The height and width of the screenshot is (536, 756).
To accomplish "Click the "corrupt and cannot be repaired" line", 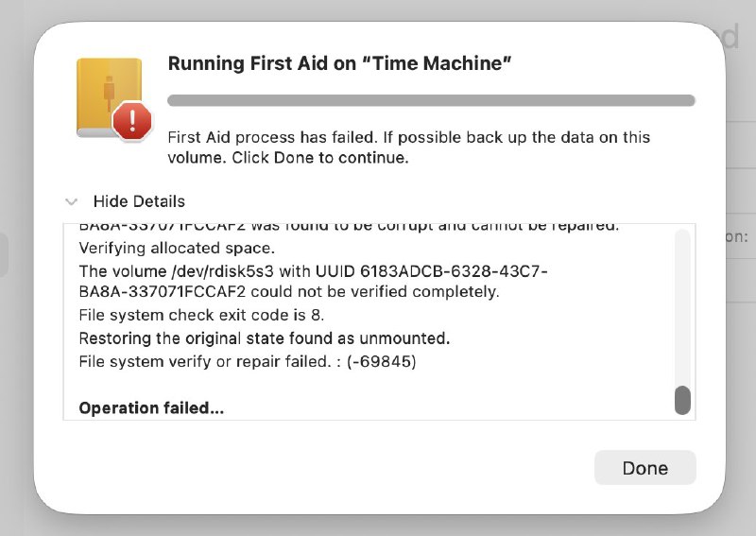I will 349,227.
